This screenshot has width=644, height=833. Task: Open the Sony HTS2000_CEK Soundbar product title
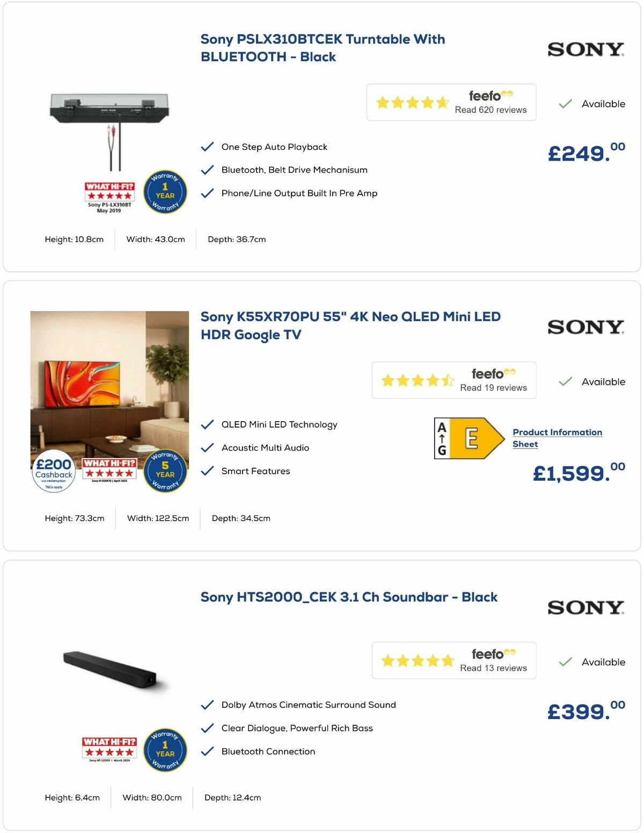349,597
